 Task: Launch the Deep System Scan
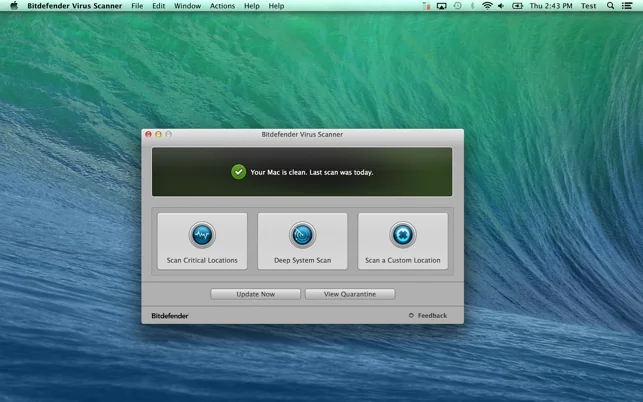pos(302,241)
